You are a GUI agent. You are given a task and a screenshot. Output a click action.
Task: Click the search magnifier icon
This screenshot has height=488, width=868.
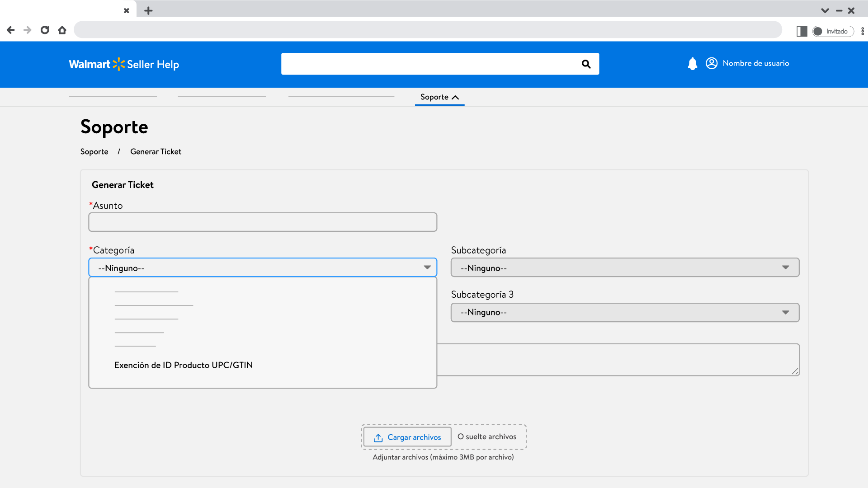point(586,64)
